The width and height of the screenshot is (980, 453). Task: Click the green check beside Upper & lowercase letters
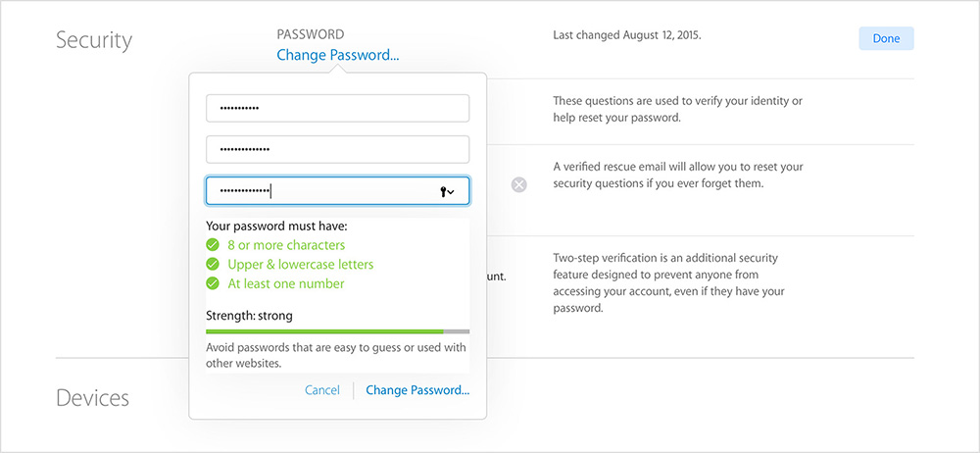click(x=213, y=265)
